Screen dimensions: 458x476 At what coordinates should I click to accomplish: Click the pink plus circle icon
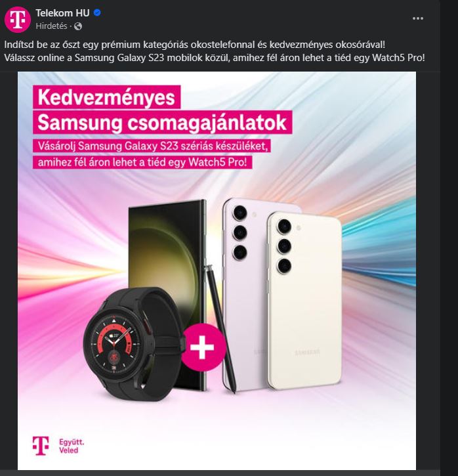point(202,347)
